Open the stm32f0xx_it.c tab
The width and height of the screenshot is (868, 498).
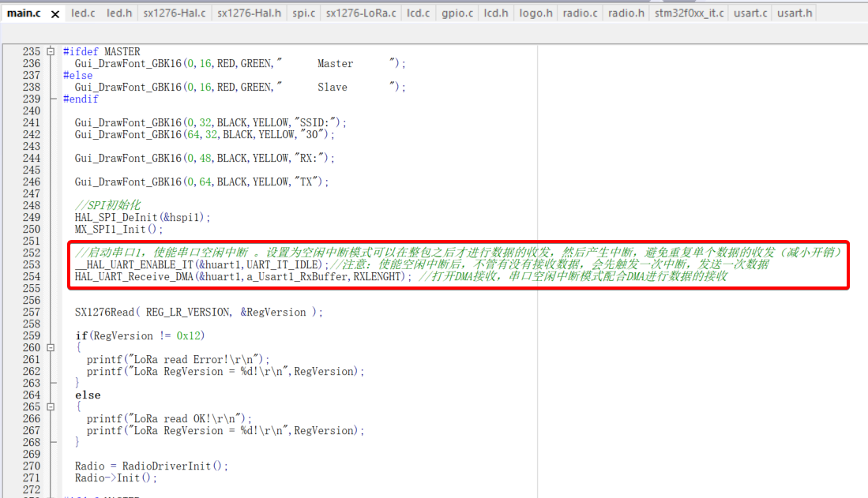[x=689, y=13]
